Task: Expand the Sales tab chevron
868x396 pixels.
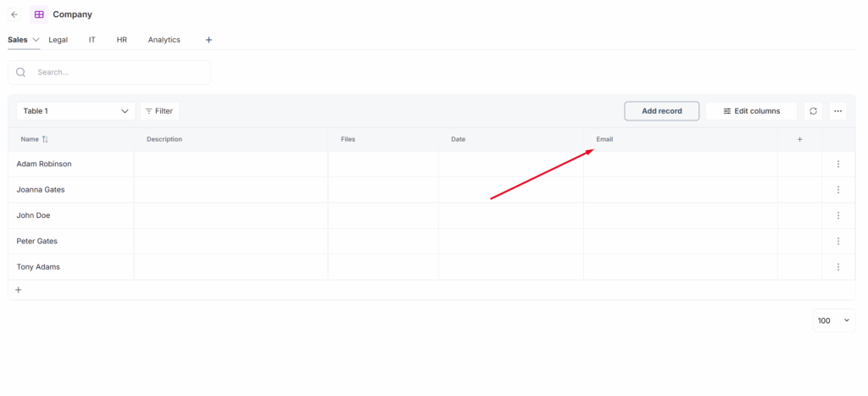Action: 36,40
